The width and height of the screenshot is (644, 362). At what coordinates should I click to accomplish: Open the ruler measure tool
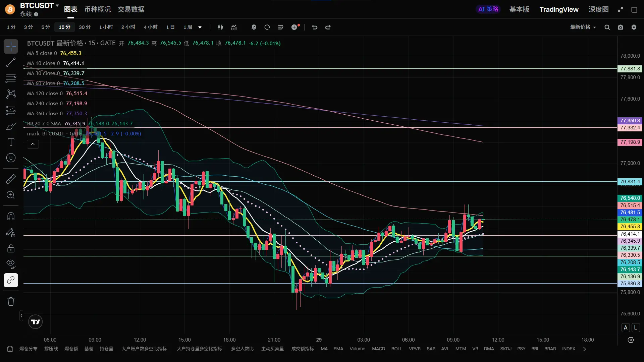pyautogui.click(x=11, y=179)
